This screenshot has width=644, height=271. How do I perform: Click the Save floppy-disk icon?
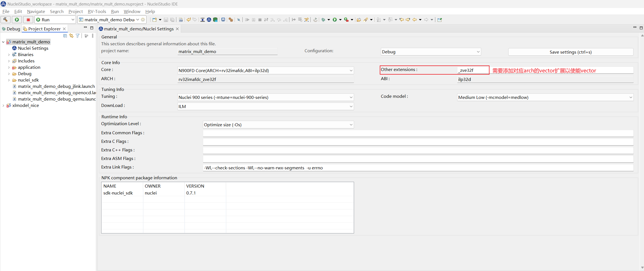(x=166, y=20)
